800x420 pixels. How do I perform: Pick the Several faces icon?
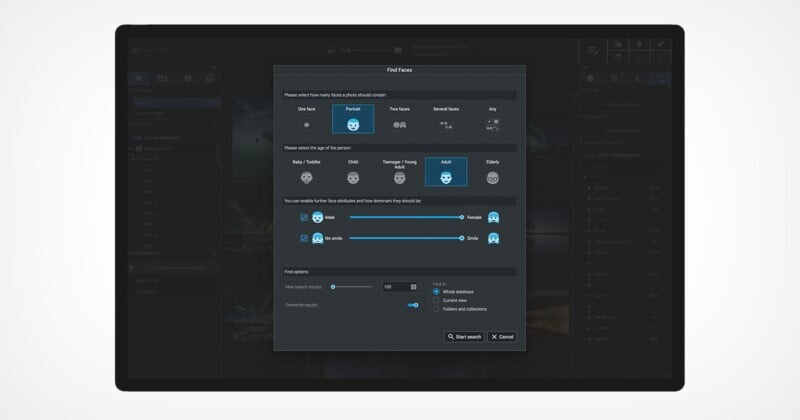click(x=447, y=125)
